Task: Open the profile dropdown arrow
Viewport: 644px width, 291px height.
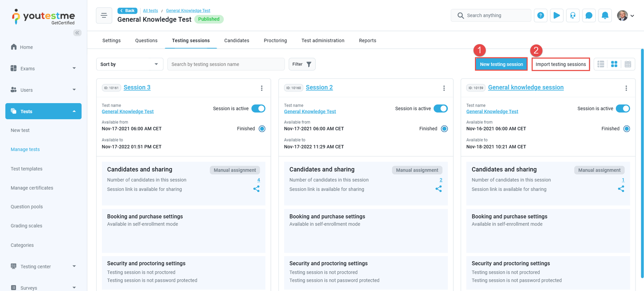Action: (x=632, y=16)
